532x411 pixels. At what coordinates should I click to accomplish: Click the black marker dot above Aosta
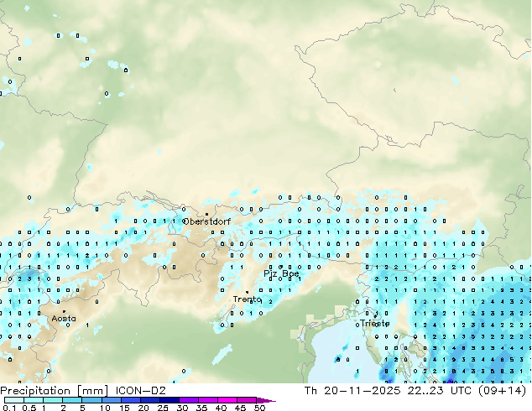(64, 311)
